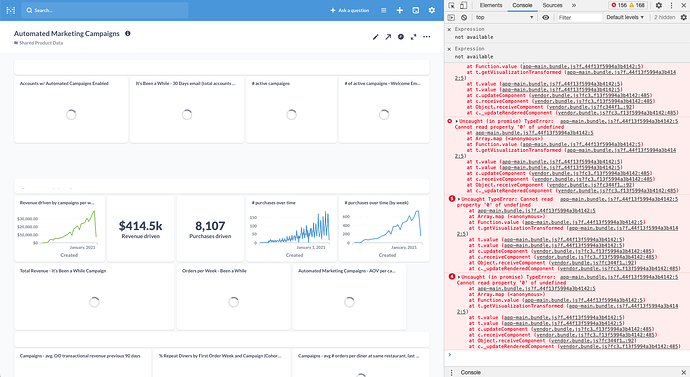Open Accounts w/ Automated Campaigns Enabled card title
690x377 pixels.
[x=64, y=84]
